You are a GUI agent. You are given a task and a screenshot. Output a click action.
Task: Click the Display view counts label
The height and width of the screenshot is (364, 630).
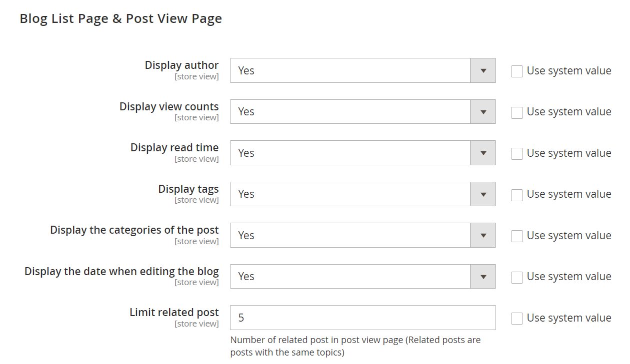[169, 107]
